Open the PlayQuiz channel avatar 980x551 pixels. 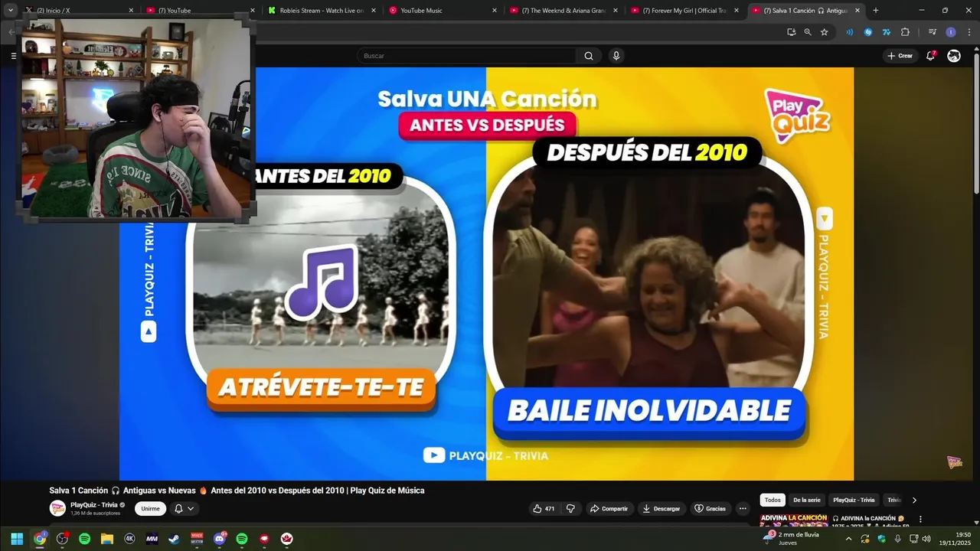coord(57,508)
